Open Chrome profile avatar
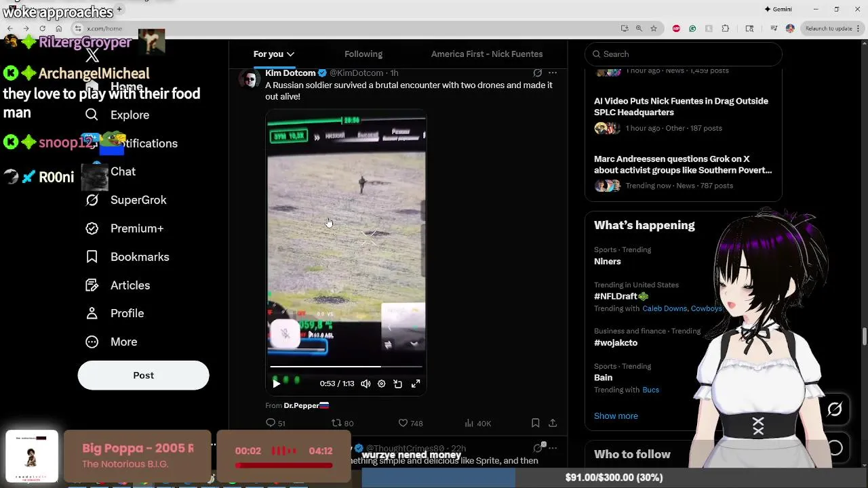The image size is (868, 488). (790, 28)
